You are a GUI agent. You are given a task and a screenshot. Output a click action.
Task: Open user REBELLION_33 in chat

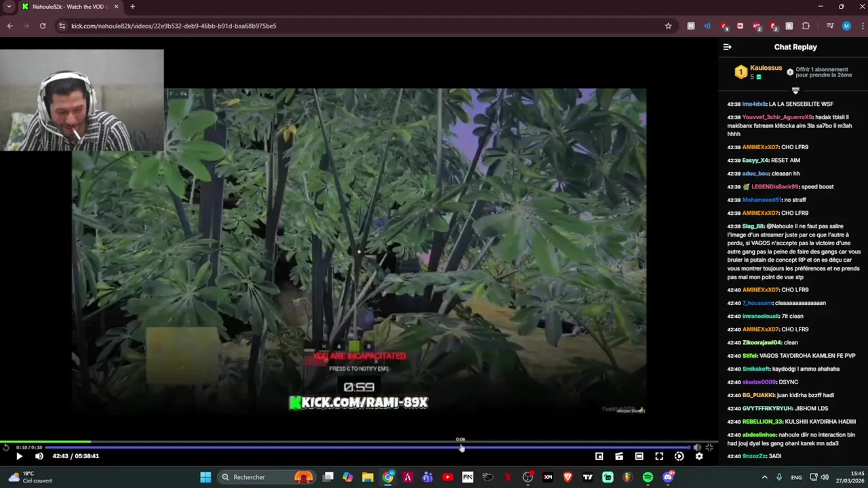762,422
